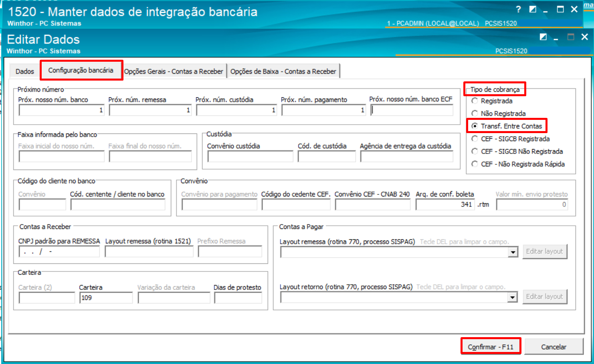The width and height of the screenshot is (594, 364).
Task: Click Convênio field in Código do cliente
Action: tap(42, 204)
